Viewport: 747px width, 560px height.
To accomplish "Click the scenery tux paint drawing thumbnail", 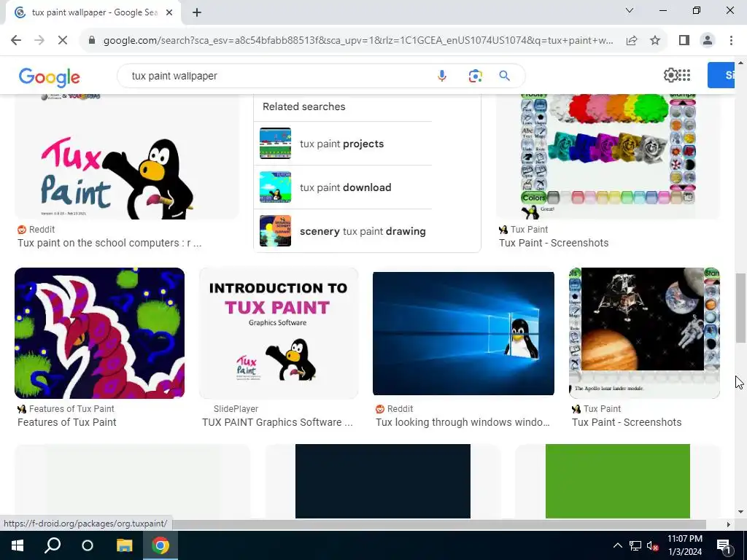I will click(275, 231).
